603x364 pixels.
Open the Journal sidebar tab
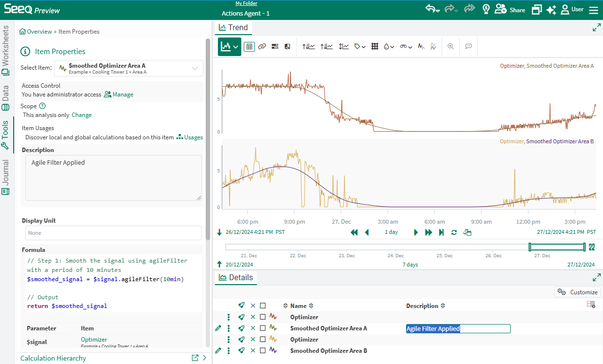[x=6, y=177]
